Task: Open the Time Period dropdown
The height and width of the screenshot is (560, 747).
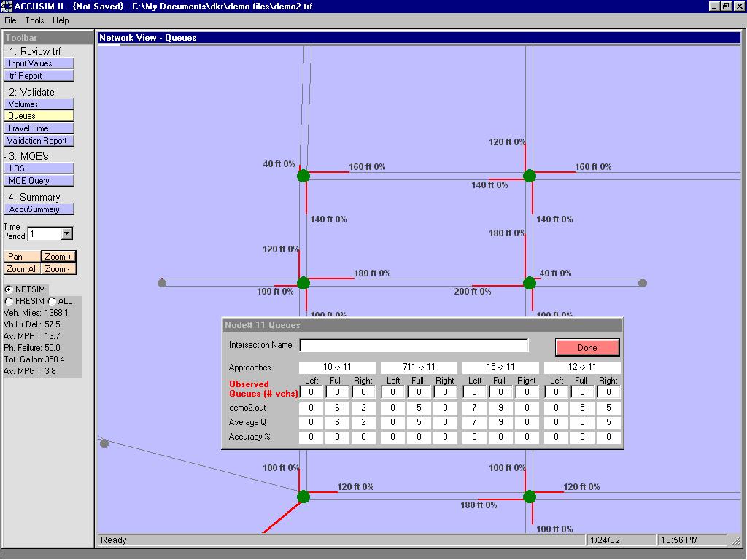Action: point(67,234)
